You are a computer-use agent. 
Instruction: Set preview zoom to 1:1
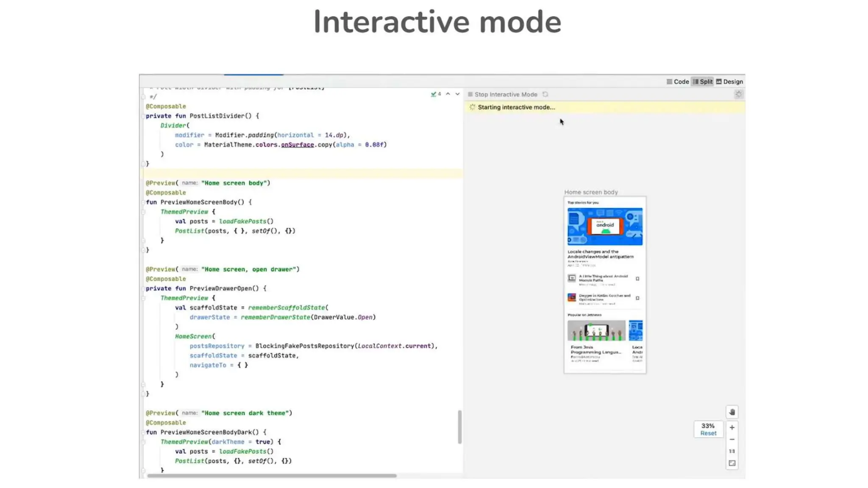pos(732,451)
